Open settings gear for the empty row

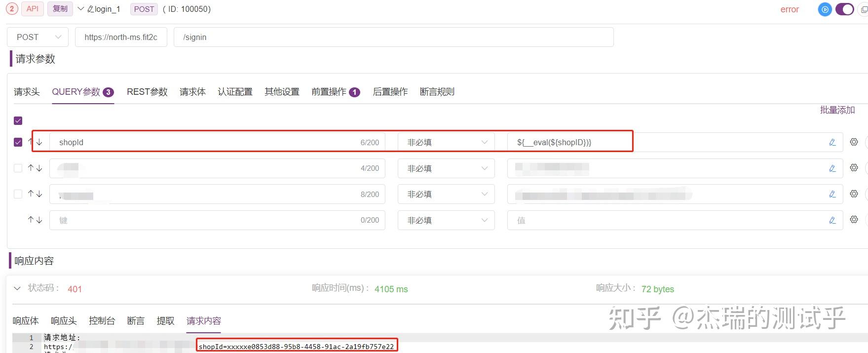click(x=854, y=219)
